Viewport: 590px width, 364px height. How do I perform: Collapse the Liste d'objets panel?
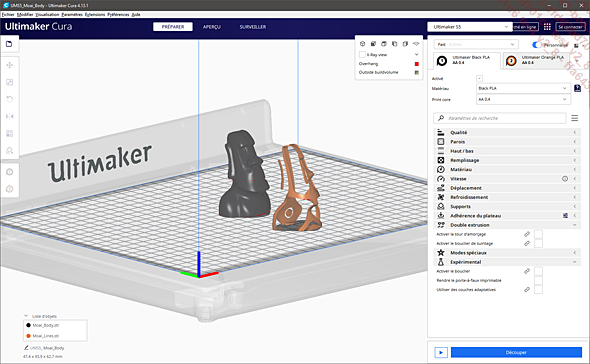pyautogui.click(x=26, y=316)
